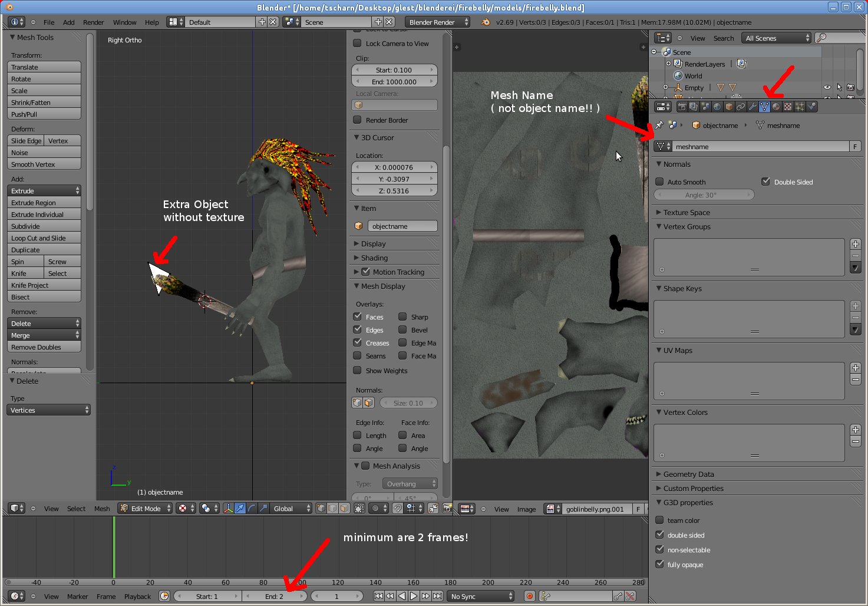This screenshot has width=868, height=606.
Task: Toggle Lock Camera to View checkbox
Action: [357, 43]
